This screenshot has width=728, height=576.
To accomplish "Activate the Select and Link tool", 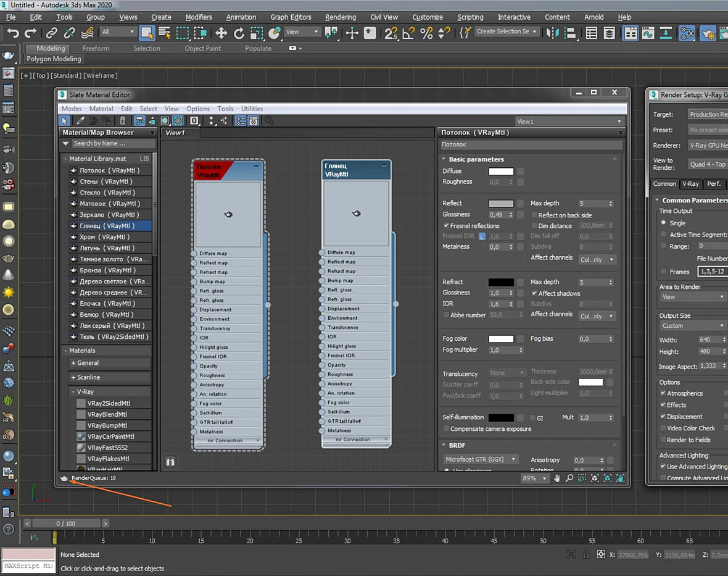I will tap(52, 33).
